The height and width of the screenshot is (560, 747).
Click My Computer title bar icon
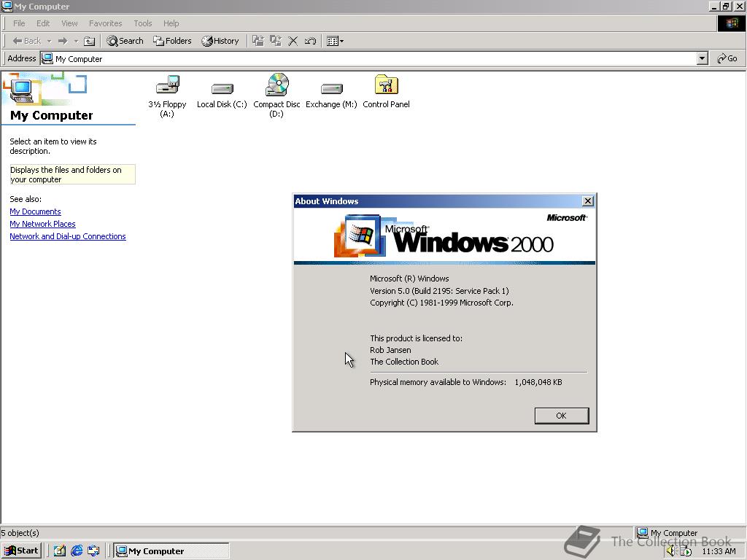[x=7, y=6]
